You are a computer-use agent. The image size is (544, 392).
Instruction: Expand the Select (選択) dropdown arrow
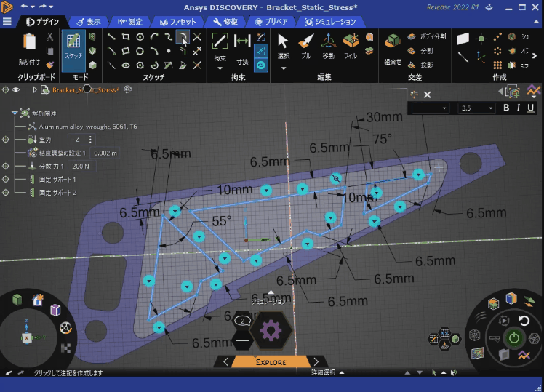(x=284, y=68)
